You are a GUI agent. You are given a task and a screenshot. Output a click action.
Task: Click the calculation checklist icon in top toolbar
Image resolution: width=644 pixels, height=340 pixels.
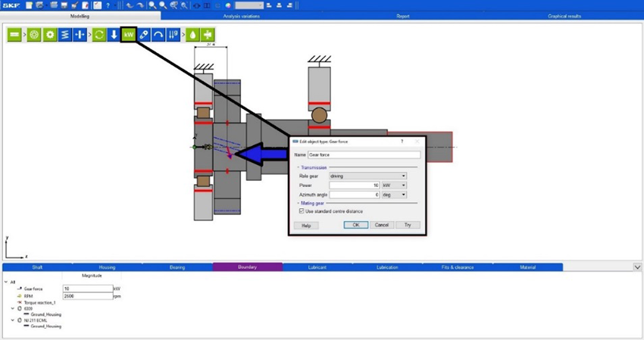97,5
